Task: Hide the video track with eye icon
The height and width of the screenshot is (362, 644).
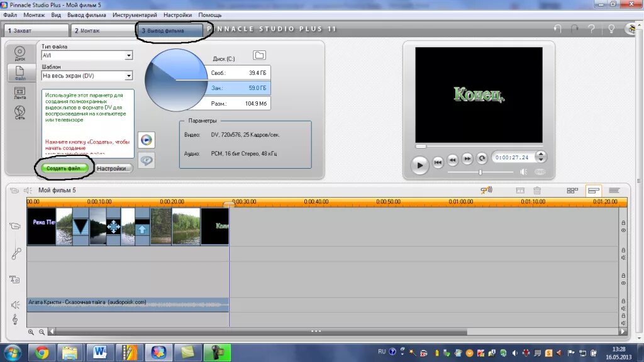Action: click(x=623, y=230)
